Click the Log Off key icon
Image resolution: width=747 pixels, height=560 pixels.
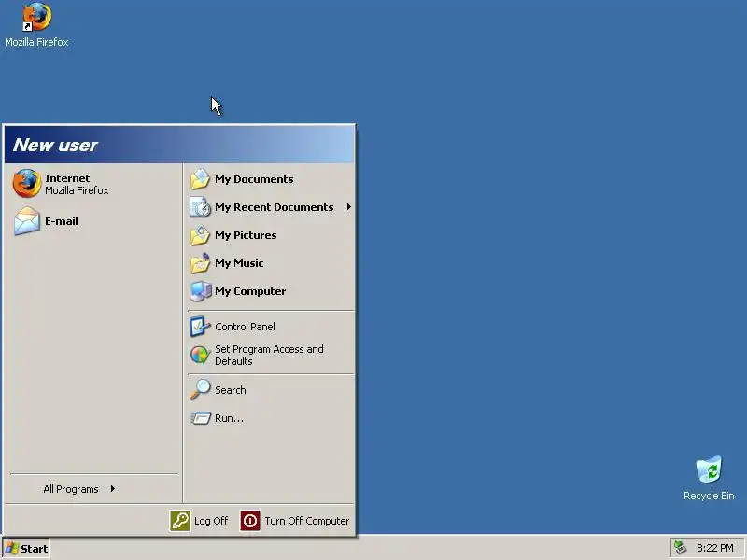[x=180, y=521]
